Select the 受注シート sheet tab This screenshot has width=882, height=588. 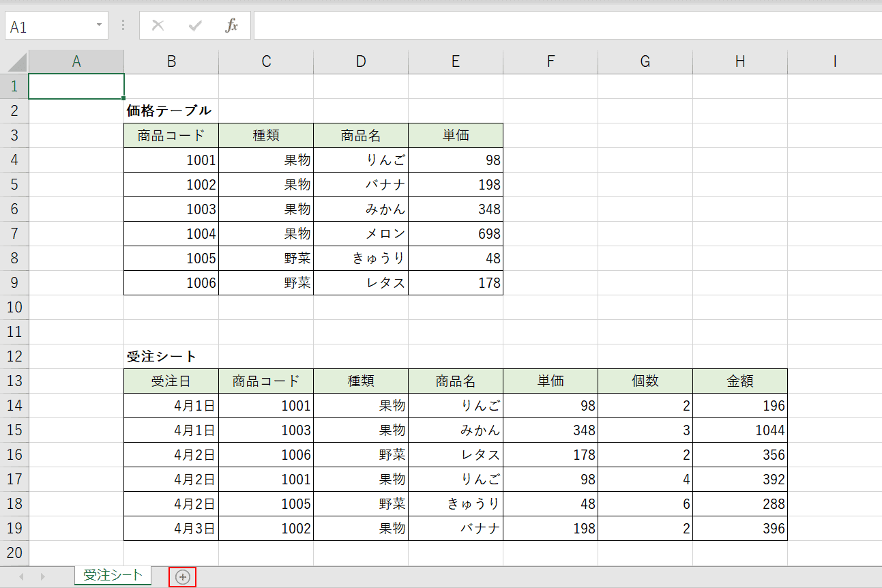[x=113, y=575]
